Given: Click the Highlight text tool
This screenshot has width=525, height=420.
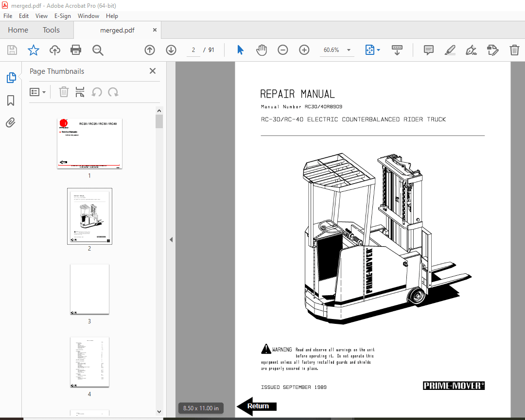Looking at the screenshot, I should tap(450, 50).
